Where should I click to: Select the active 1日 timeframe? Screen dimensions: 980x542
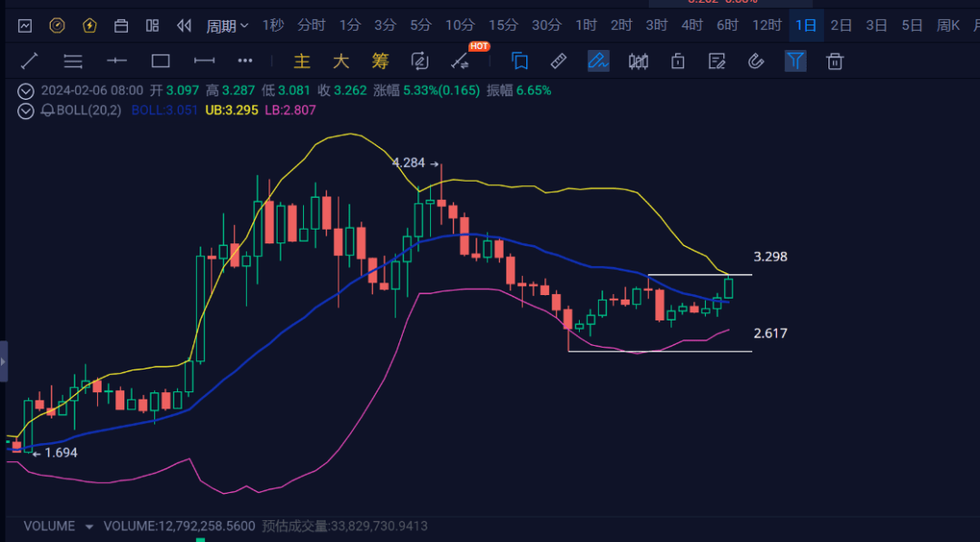[x=807, y=25]
